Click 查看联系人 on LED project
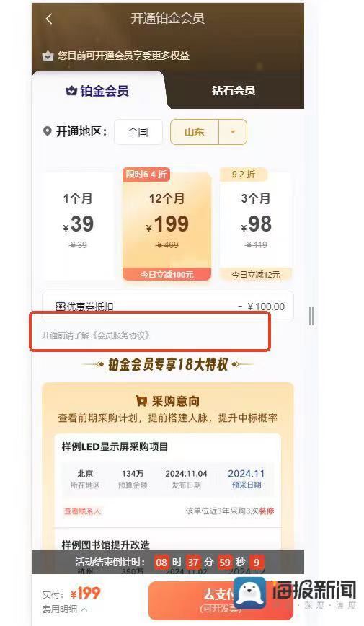The width and height of the screenshot is (364, 626). tap(83, 511)
